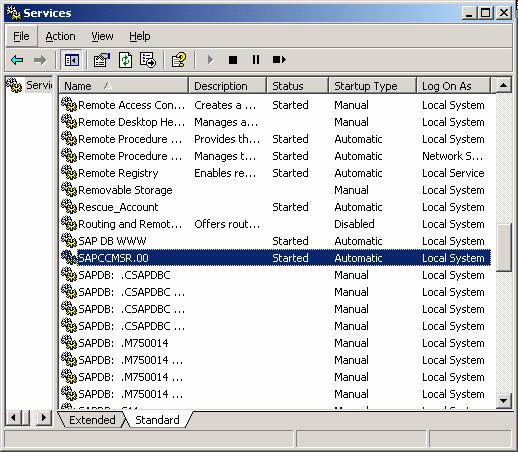Restart the service via the Restart icon
Viewport: 518px width, 452px height.
pos(279,60)
